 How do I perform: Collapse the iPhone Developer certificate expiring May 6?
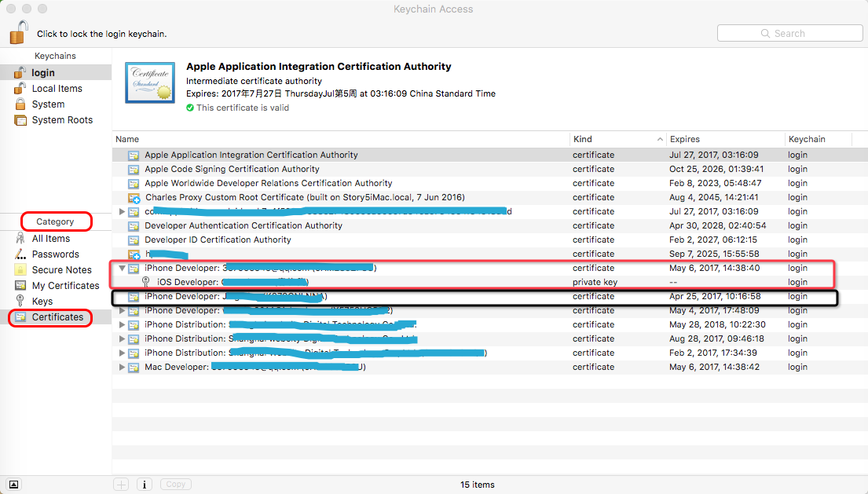coord(122,269)
